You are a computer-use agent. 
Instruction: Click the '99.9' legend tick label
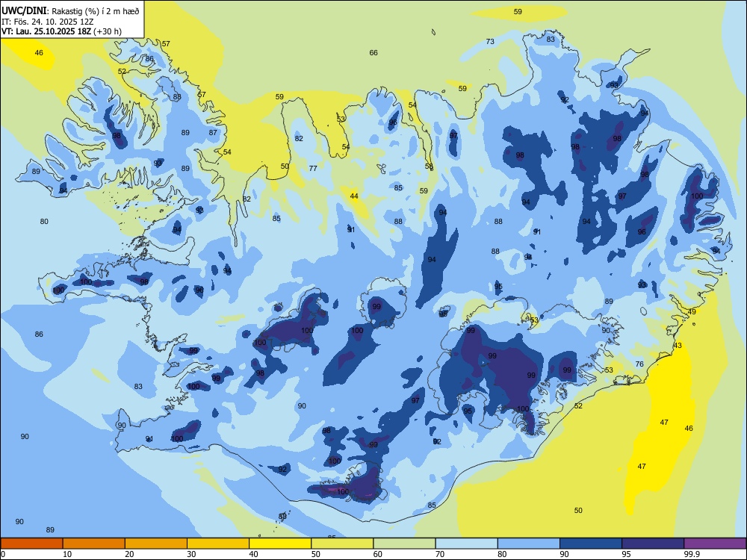click(691, 554)
